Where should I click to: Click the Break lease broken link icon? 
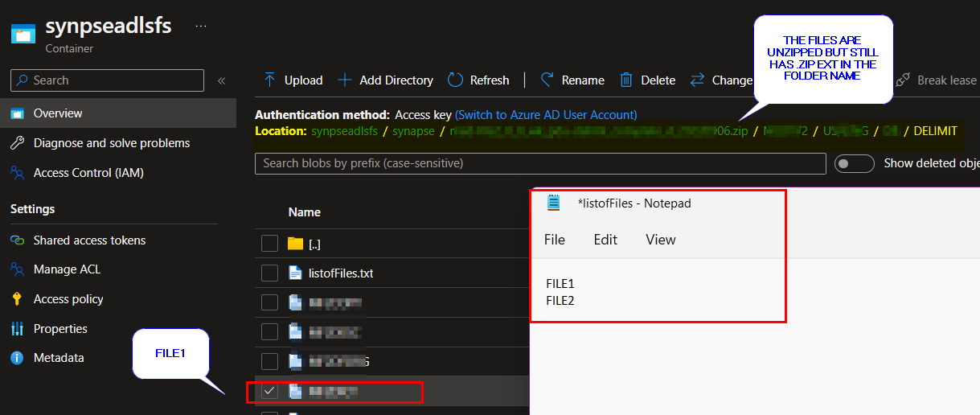point(902,80)
